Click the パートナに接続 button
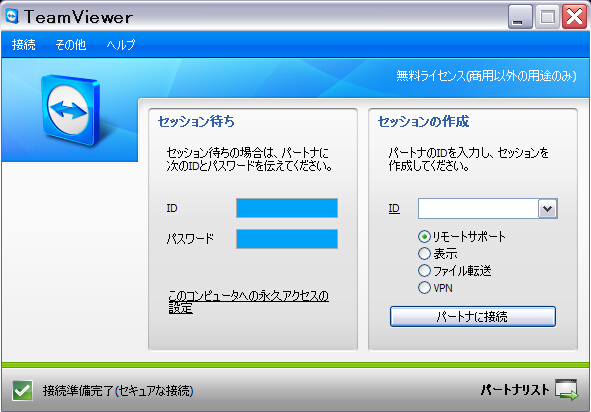591x412 pixels. pos(473,317)
